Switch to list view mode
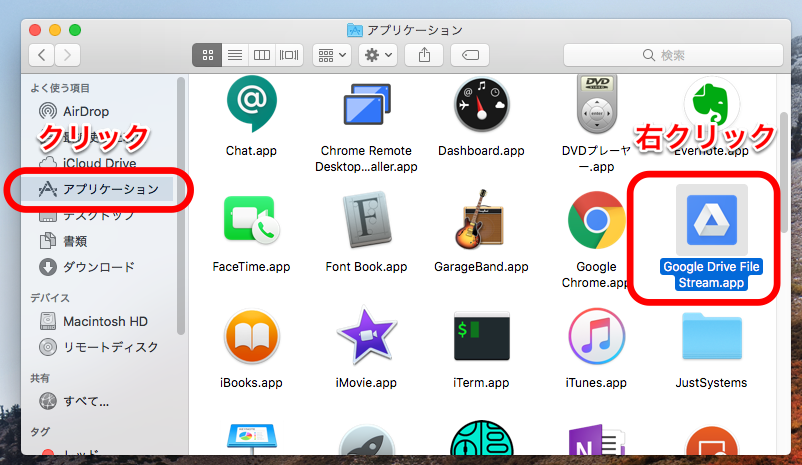Screen dimensions: 802x465 [x=235, y=54]
